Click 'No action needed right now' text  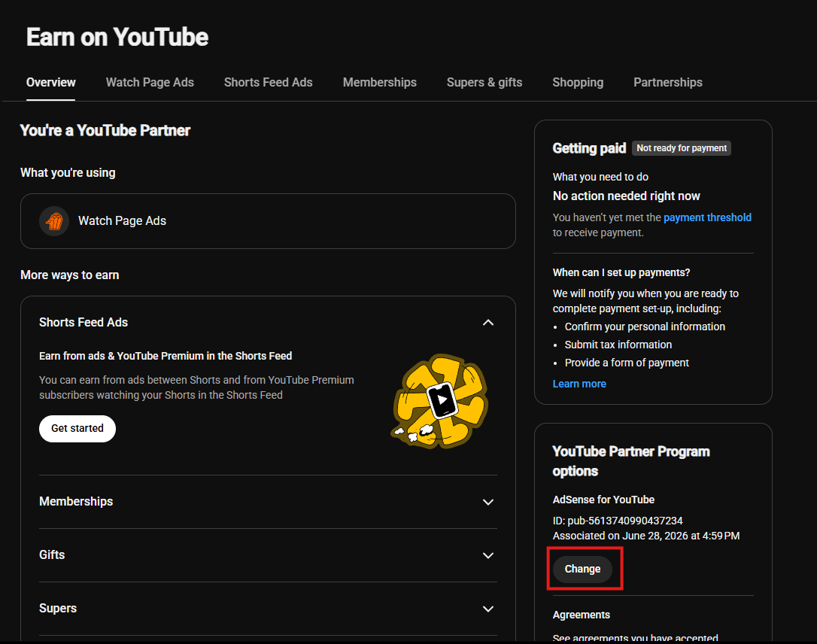coord(627,196)
